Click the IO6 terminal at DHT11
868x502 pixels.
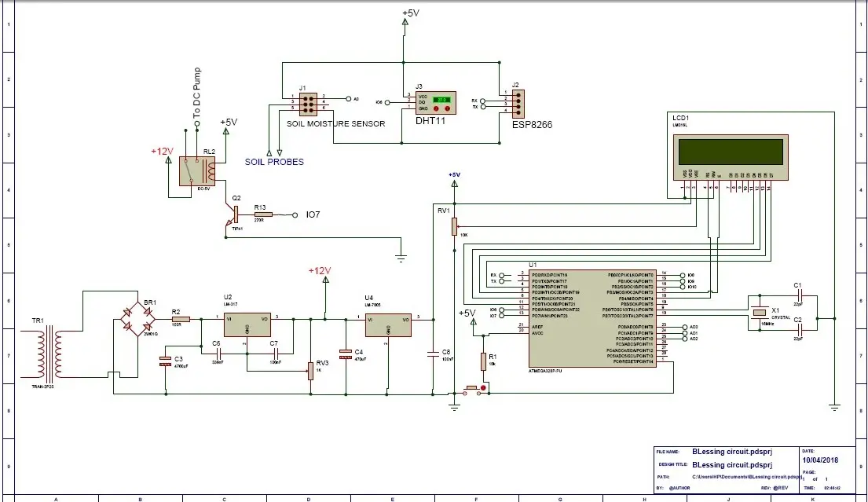(387, 102)
